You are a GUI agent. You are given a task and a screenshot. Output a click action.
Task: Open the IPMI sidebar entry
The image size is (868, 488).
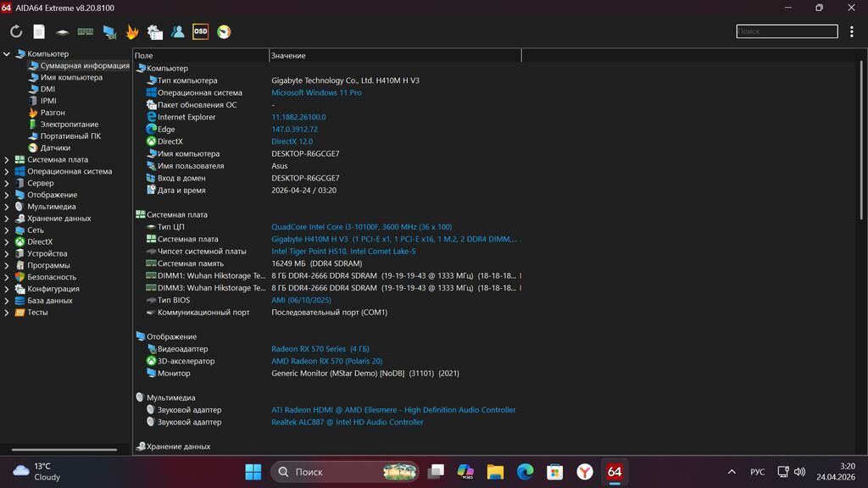point(48,101)
